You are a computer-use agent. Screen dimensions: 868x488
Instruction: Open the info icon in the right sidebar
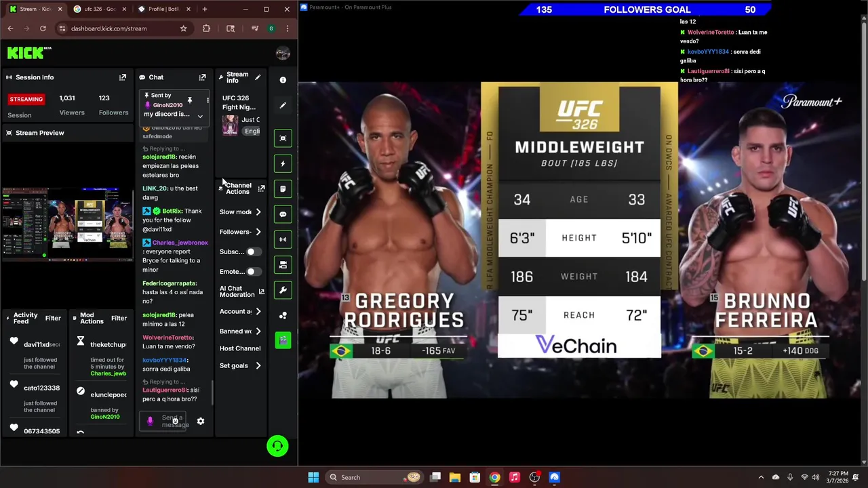(283, 80)
